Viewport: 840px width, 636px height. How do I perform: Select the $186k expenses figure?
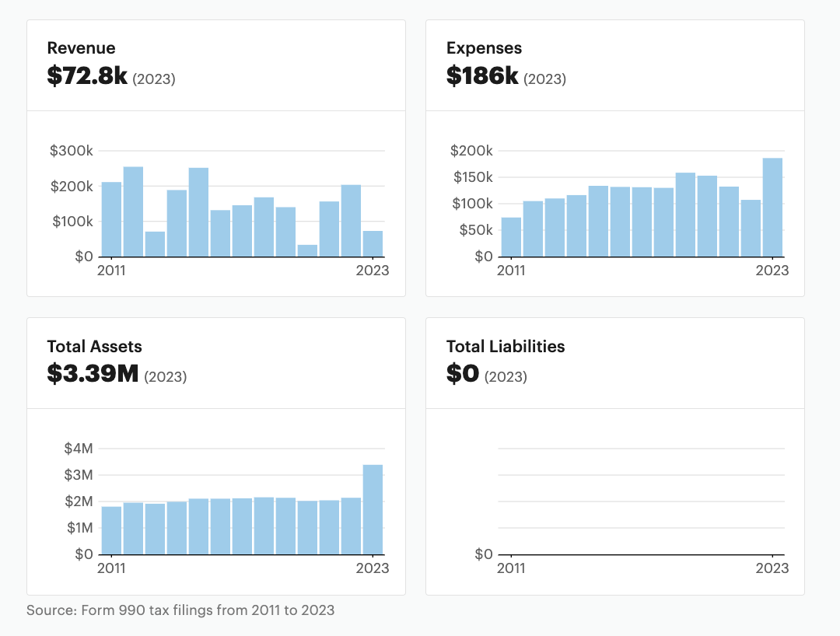point(482,75)
